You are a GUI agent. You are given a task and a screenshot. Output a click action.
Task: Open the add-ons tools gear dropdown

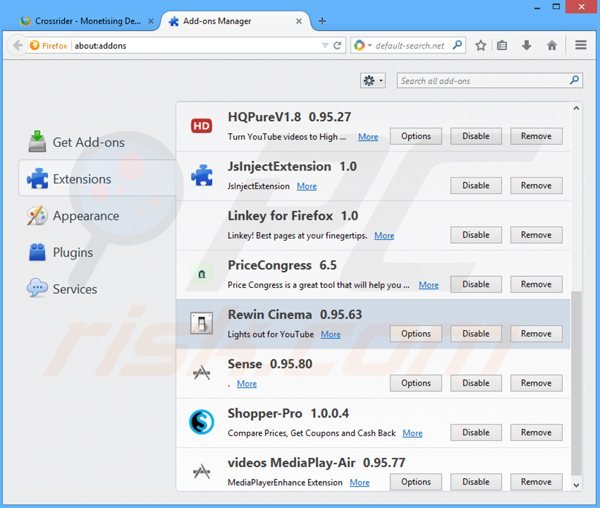pyautogui.click(x=373, y=81)
